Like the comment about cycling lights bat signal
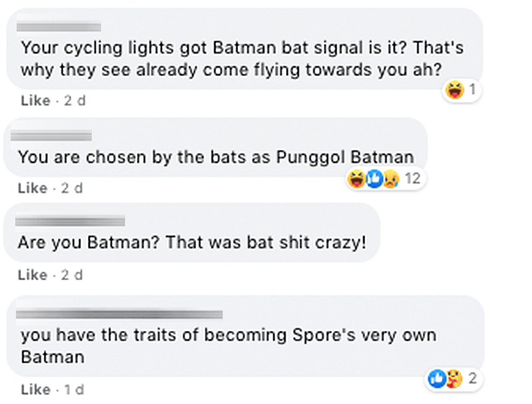The image size is (532, 404). (35, 101)
